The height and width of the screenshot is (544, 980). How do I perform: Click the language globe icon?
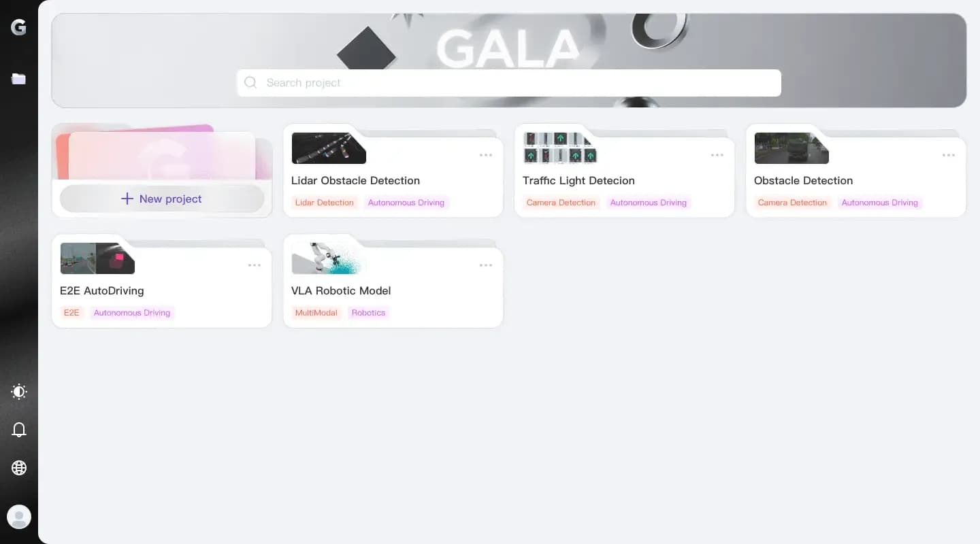coord(19,468)
